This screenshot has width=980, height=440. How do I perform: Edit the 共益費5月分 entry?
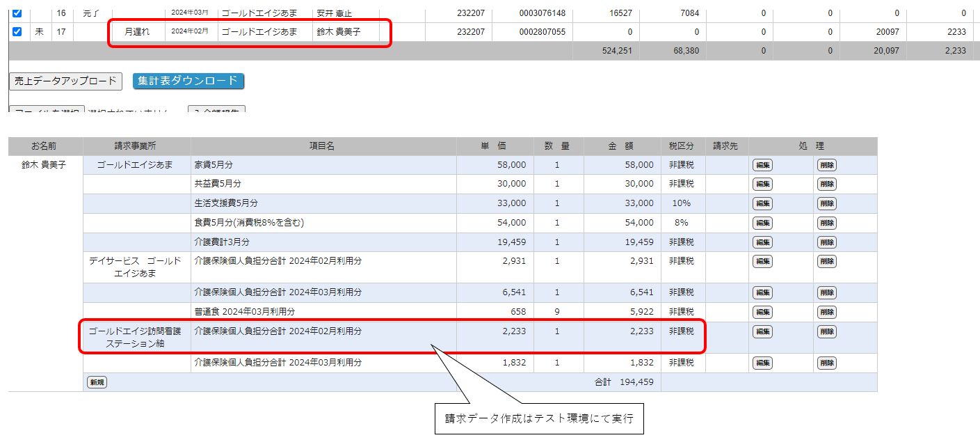point(762,184)
